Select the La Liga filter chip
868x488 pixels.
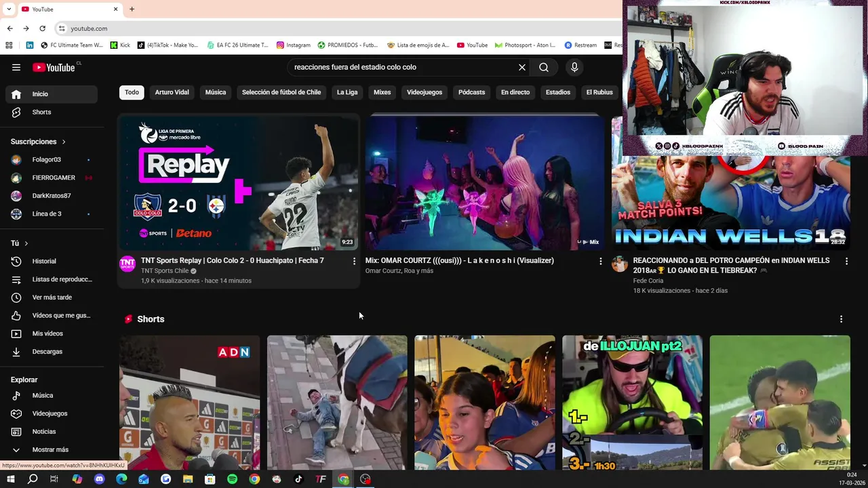pyautogui.click(x=347, y=92)
